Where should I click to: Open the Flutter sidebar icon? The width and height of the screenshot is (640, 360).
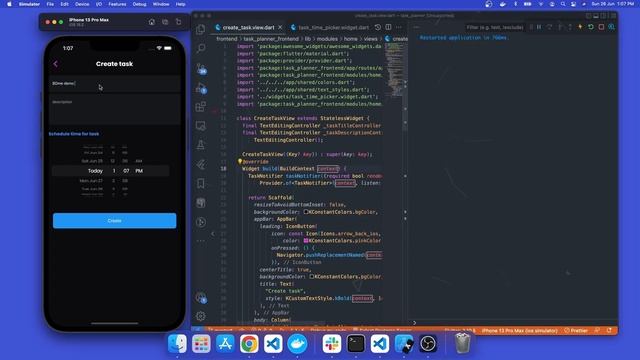[x=200, y=164]
